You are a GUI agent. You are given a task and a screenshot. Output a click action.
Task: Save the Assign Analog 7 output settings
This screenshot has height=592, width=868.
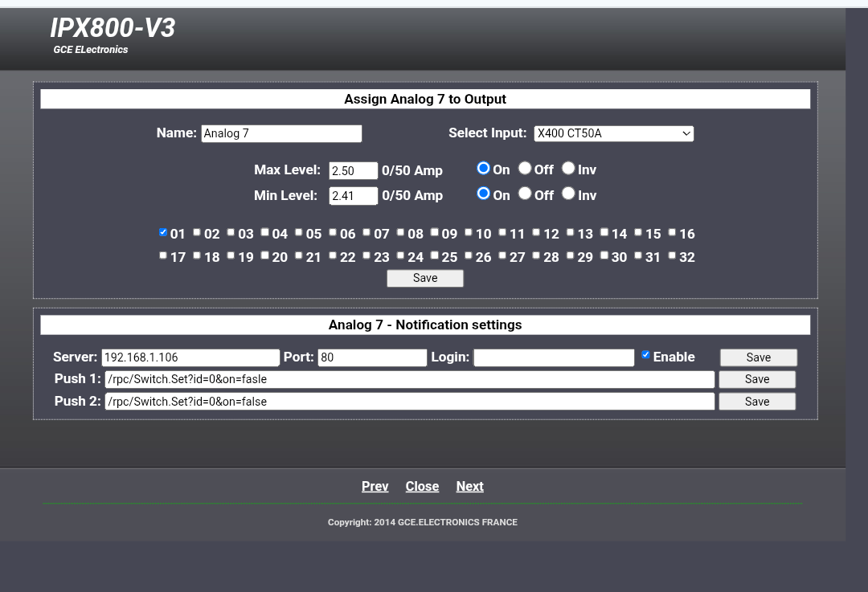click(x=425, y=278)
